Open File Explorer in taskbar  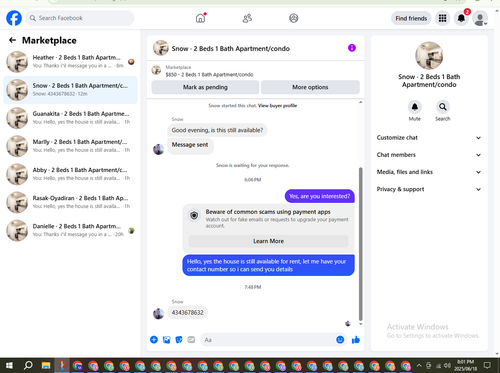click(x=46, y=365)
